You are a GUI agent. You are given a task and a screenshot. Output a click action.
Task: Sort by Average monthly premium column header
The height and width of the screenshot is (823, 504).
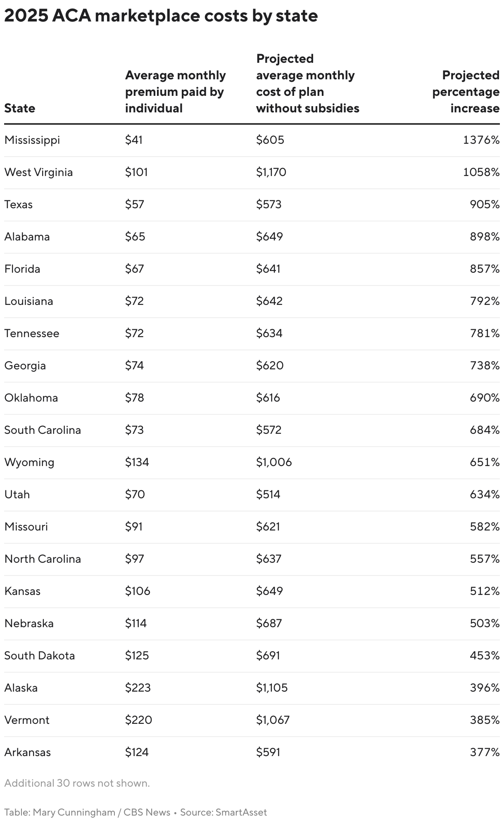pyautogui.click(x=175, y=92)
